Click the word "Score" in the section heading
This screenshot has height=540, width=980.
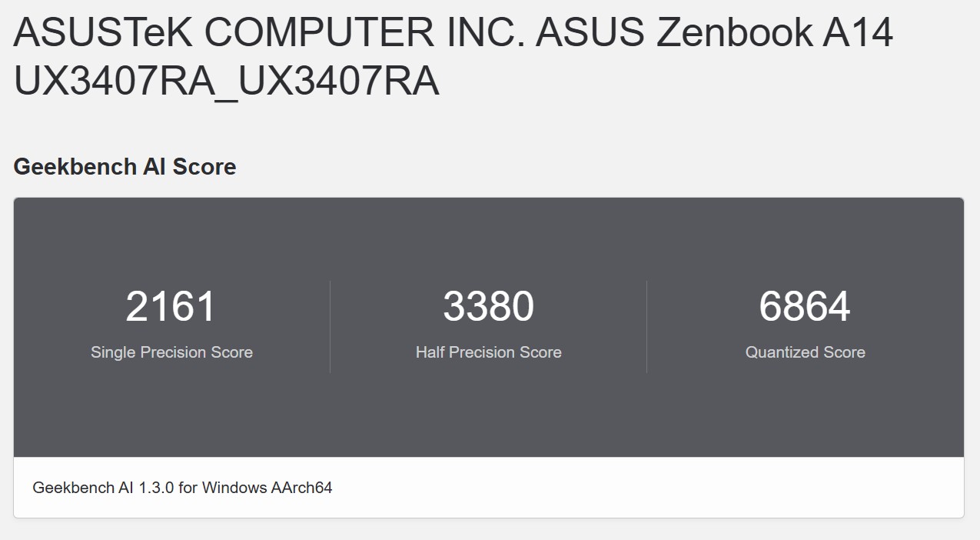204,167
